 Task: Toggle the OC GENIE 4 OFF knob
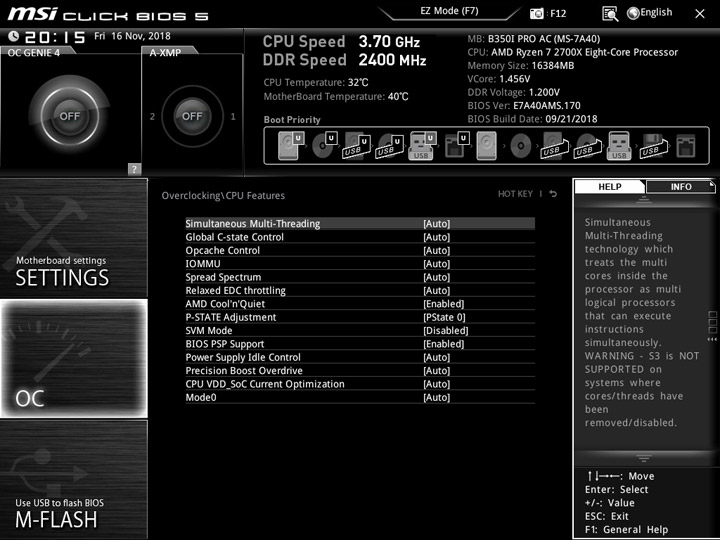tap(69, 116)
